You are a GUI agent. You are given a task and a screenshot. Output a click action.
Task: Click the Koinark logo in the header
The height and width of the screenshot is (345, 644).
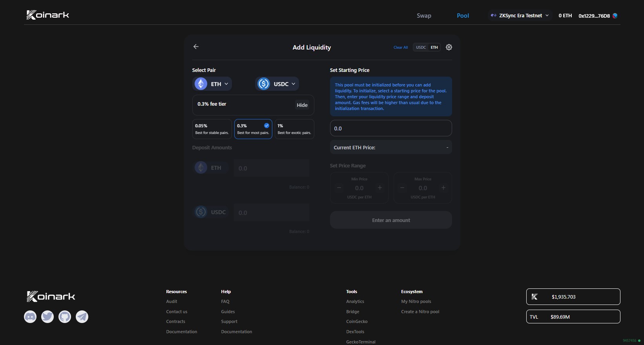[x=48, y=15]
